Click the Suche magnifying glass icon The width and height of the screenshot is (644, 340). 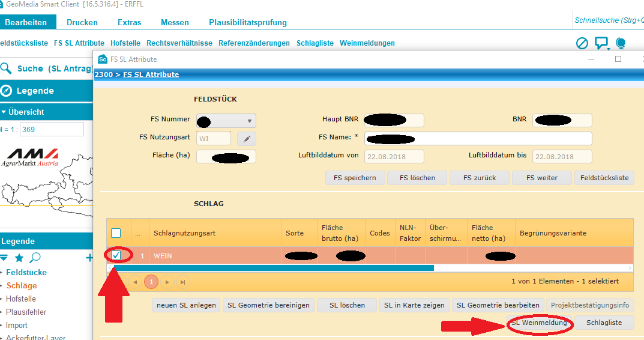click(7, 68)
